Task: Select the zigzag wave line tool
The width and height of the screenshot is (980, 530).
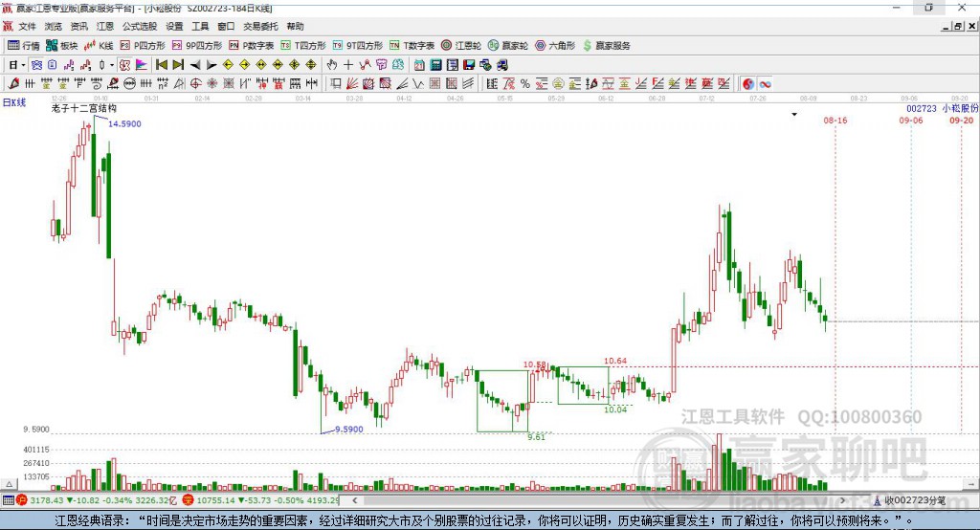Action: tap(418, 84)
